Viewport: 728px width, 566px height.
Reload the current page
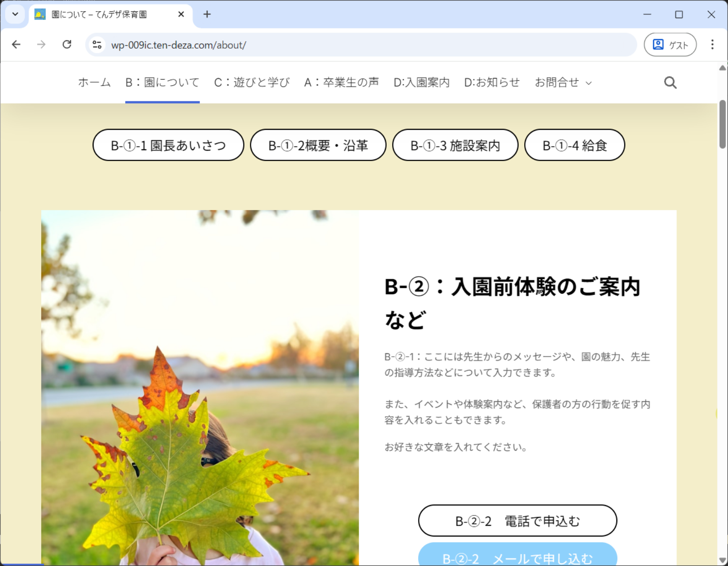pyautogui.click(x=67, y=44)
